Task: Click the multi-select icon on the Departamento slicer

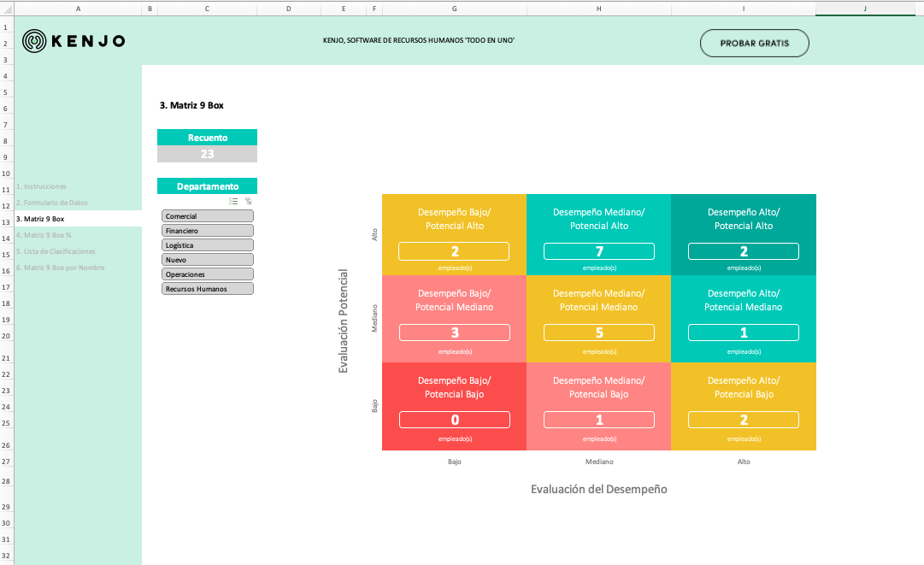Action: pos(232,201)
